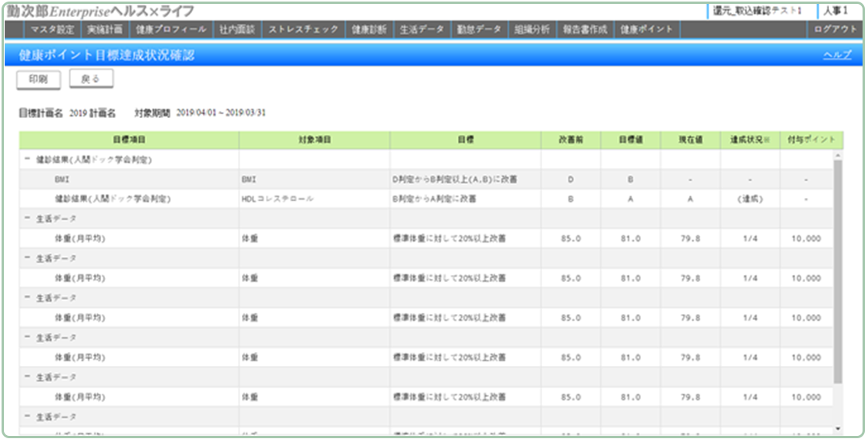Click the 'D判定からB判定以上(A,B)に改善' goal text

(455, 179)
